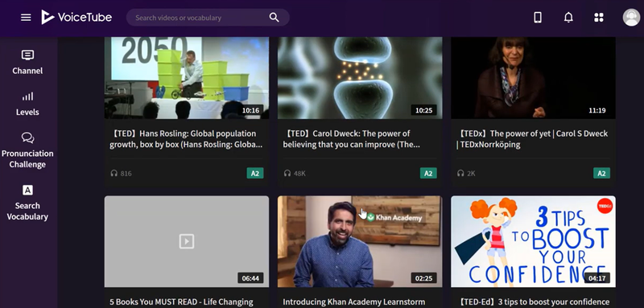Click A2 level badge on Hans Rosling card
The height and width of the screenshot is (308, 644).
pyautogui.click(x=255, y=173)
